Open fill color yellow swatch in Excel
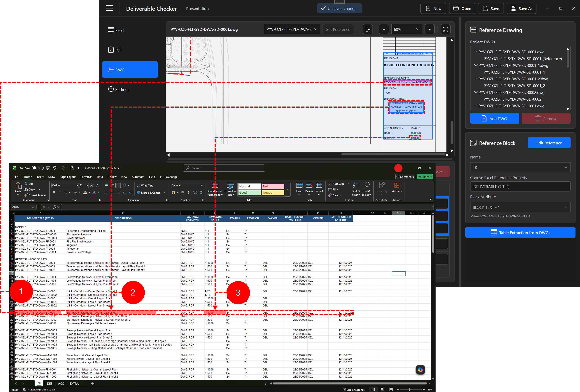Screen dimensions: 580x392 coord(85,192)
